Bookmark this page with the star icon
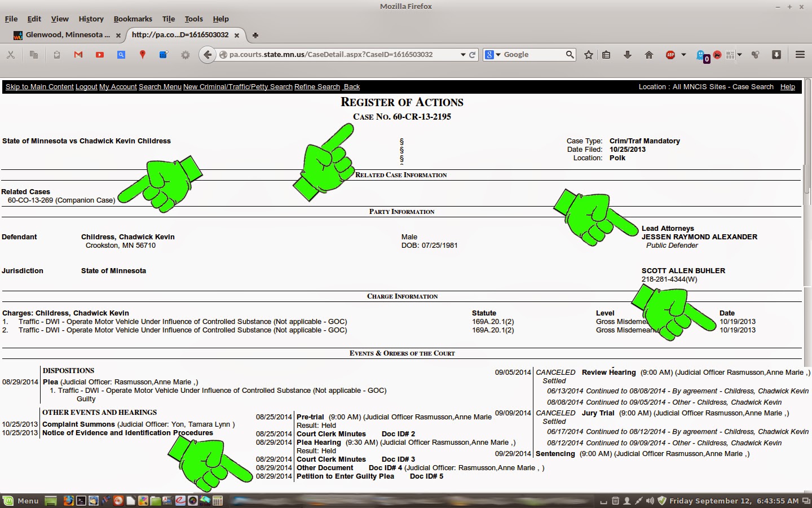The image size is (812, 508). pos(589,55)
